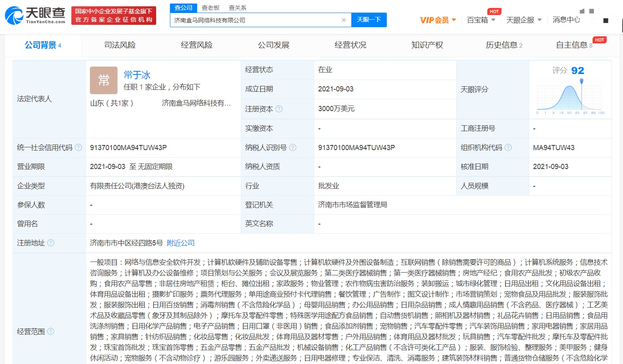Open help icon next to 注册地址

click(x=51, y=243)
